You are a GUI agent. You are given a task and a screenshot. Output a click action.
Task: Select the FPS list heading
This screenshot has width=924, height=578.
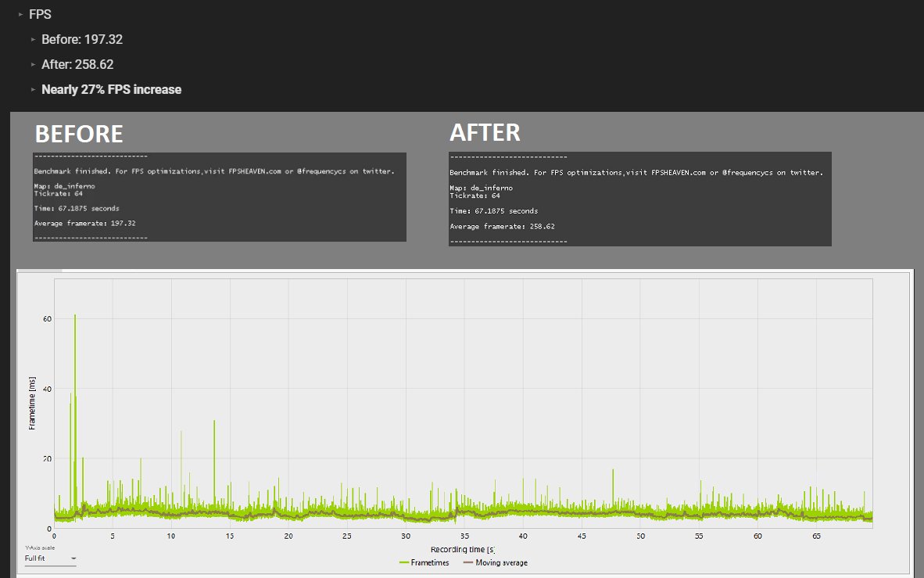[39, 14]
